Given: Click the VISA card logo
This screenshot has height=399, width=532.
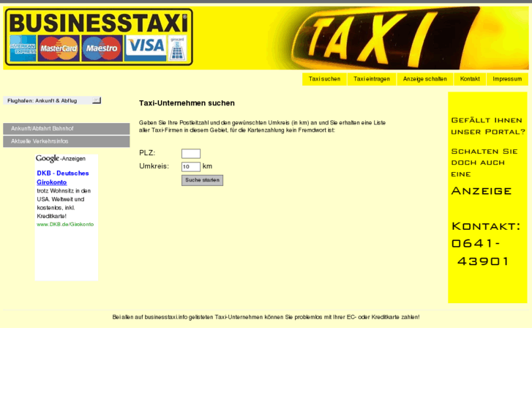Looking at the screenshot, I should 145,48.
